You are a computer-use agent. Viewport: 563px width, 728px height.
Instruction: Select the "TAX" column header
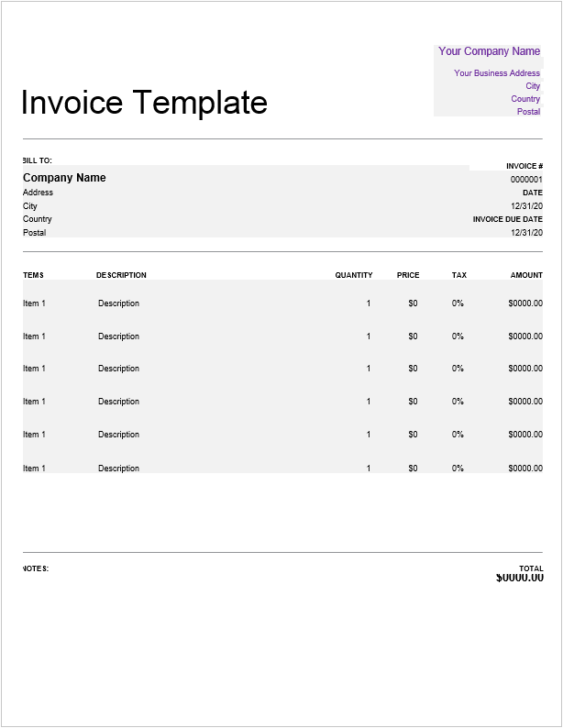pos(459,275)
